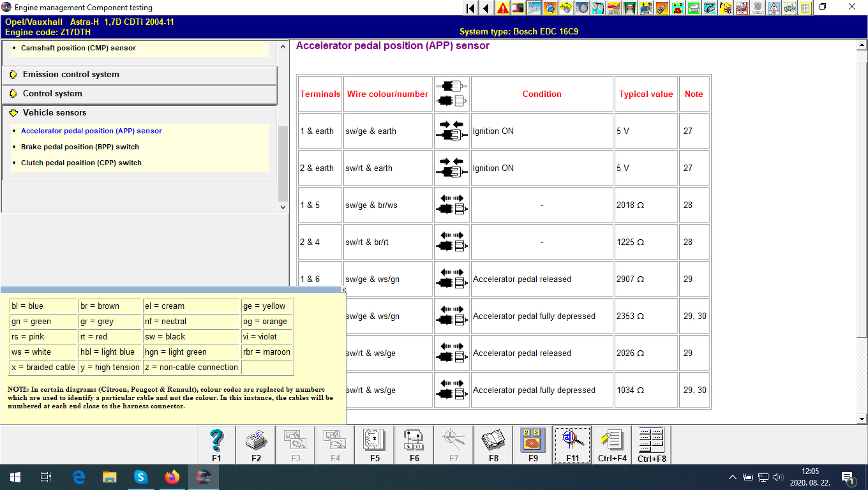This screenshot has height=490, width=868.
Task: Open Brake pedal position (BPP) switch
Action: pyautogui.click(x=80, y=147)
